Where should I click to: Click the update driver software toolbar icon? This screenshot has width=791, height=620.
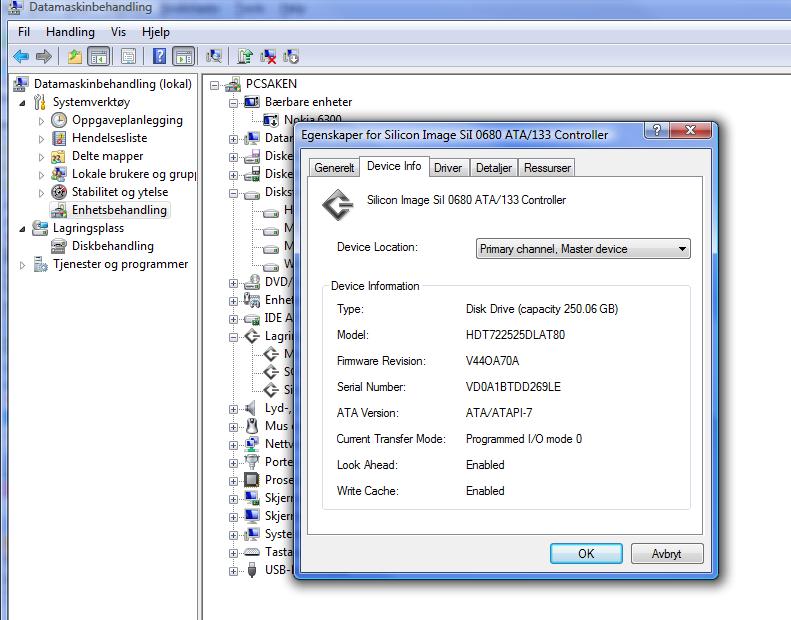(245, 56)
